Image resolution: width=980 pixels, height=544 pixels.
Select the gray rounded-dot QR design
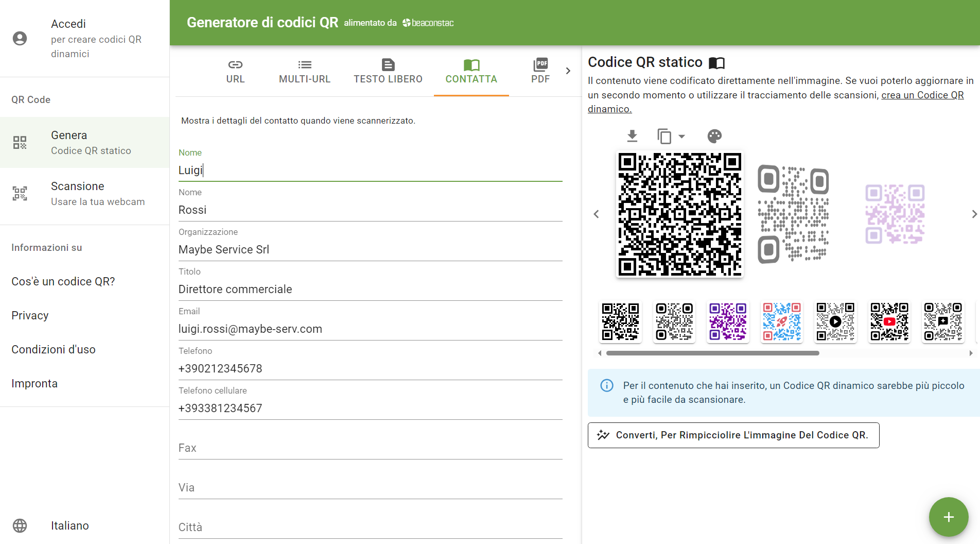click(793, 214)
